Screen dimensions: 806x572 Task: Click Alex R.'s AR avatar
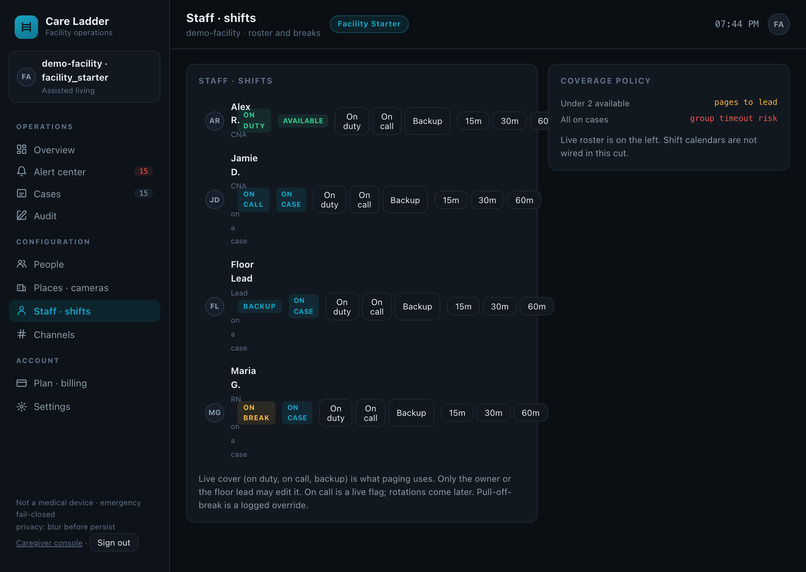[x=214, y=121]
